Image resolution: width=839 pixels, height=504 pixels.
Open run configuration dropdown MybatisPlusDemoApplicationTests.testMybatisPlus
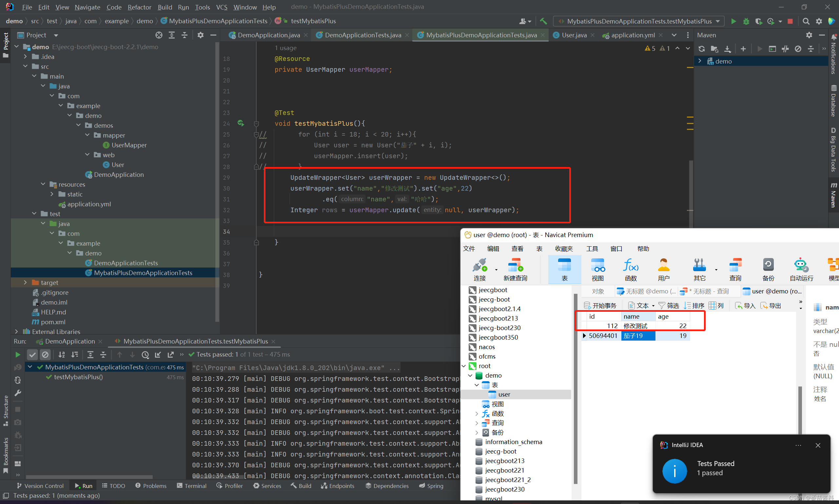click(638, 21)
